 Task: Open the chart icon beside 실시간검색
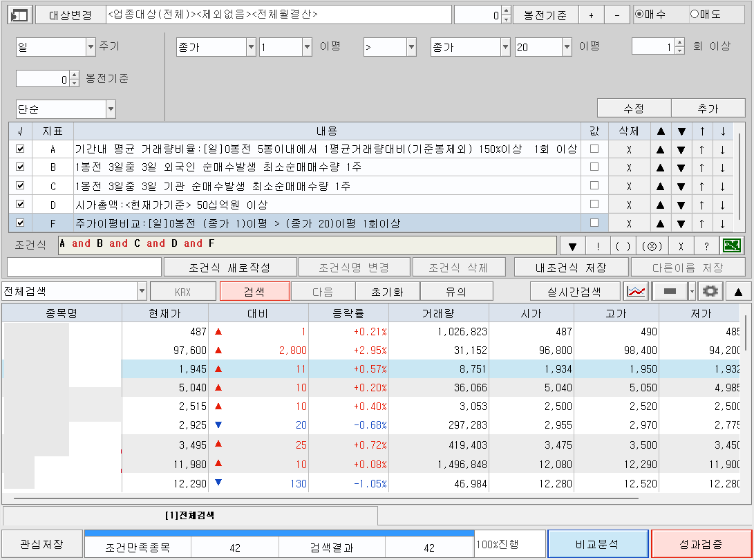pos(636,291)
